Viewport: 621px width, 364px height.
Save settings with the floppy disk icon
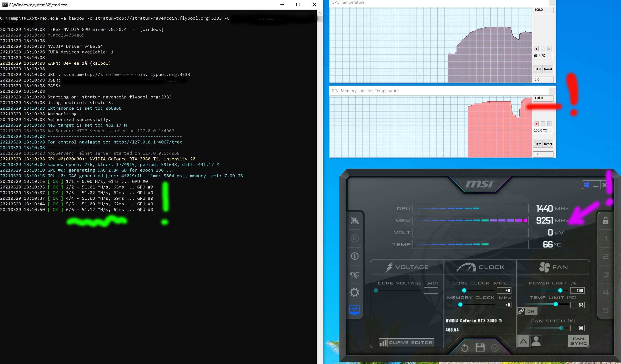pyautogui.click(x=480, y=347)
